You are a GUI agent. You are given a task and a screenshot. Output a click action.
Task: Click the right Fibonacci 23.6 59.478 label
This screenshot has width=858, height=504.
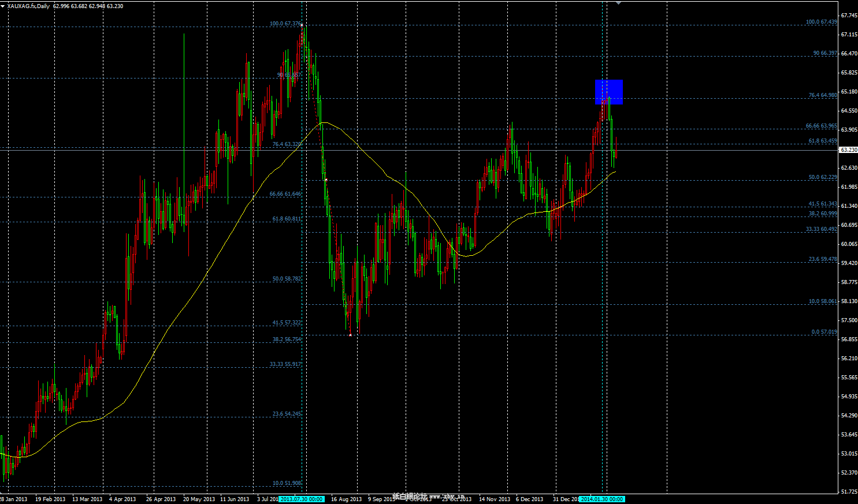(x=822, y=259)
